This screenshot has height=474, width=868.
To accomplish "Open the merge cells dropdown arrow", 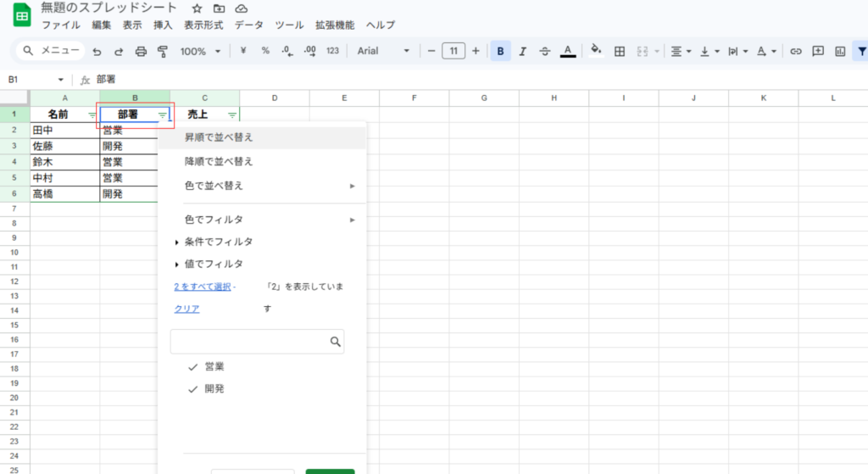I will click(x=657, y=51).
